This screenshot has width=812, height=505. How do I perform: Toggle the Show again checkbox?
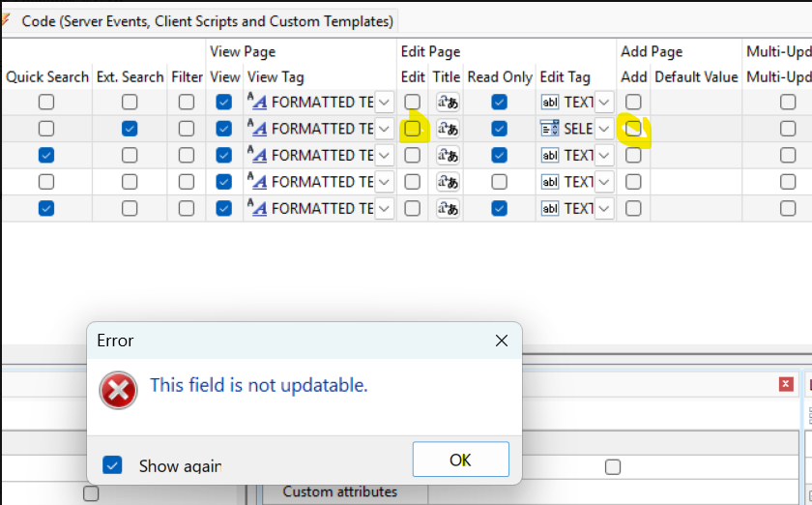pos(112,465)
